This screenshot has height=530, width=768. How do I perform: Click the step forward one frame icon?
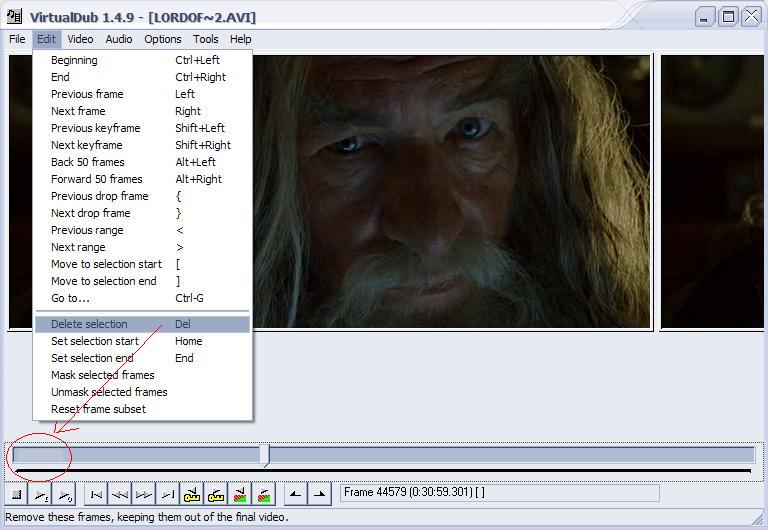pyautogui.click(x=144, y=494)
